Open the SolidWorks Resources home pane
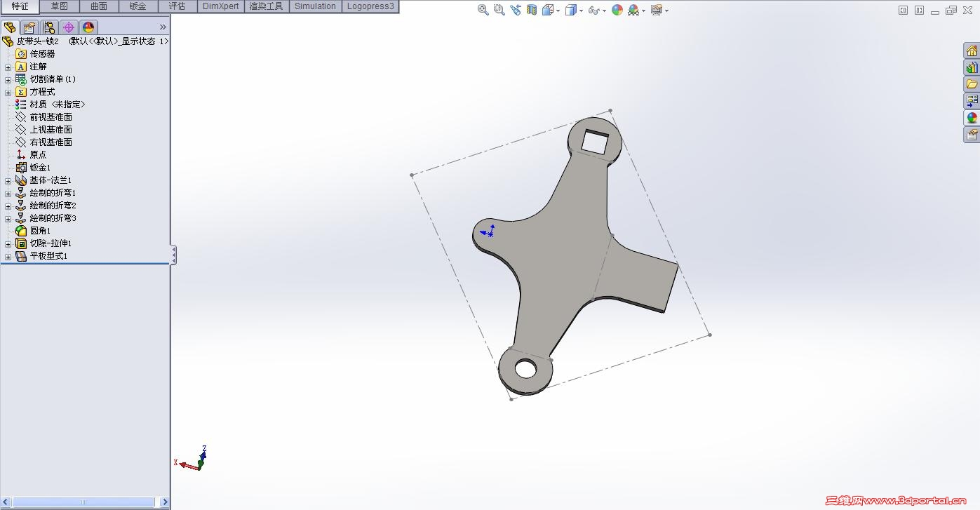 [x=972, y=51]
